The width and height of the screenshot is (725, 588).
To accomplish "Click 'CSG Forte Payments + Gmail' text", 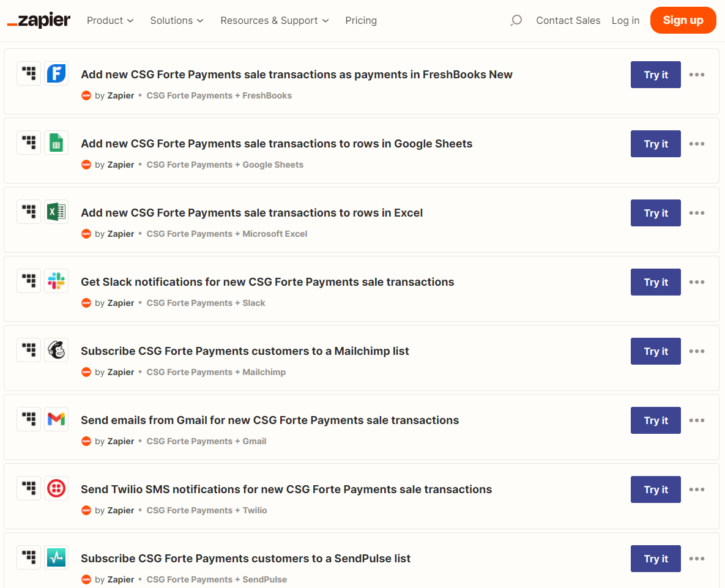I will click(x=206, y=441).
